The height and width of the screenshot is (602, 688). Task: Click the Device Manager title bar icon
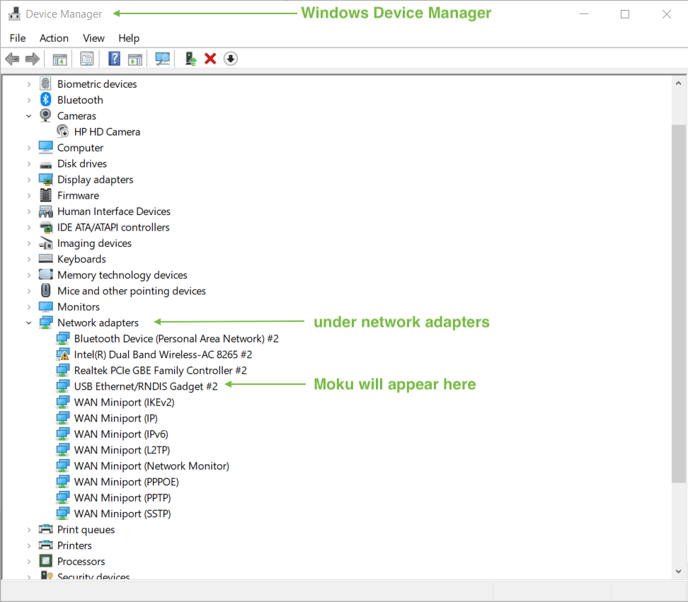pyautogui.click(x=14, y=14)
